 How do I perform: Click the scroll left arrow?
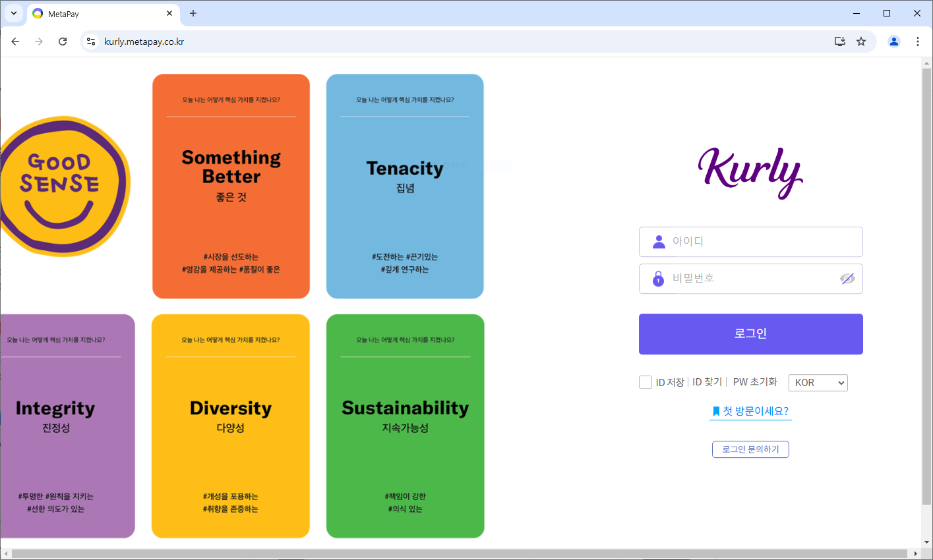coord(5,554)
